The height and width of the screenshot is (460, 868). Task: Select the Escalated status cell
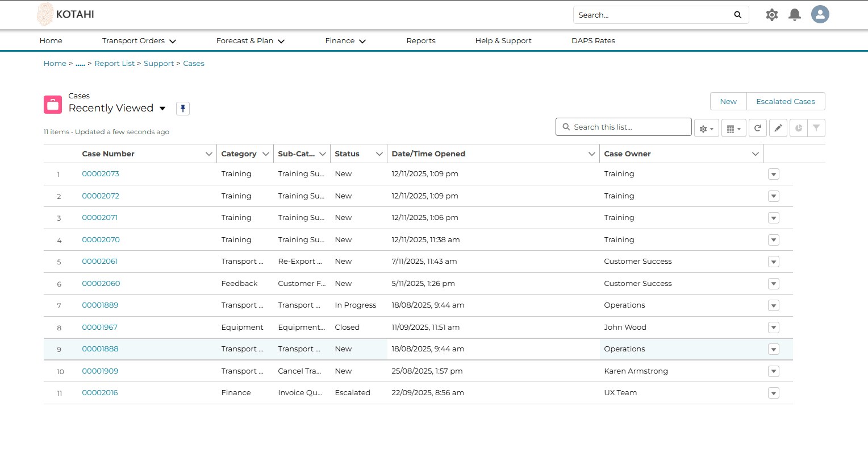pyautogui.click(x=352, y=393)
